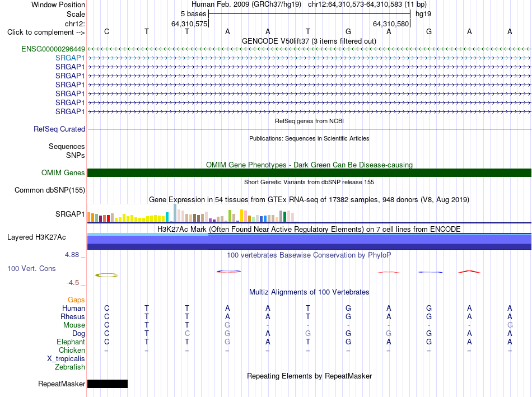Click the hg19 label beside the scale bar

point(423,14)
